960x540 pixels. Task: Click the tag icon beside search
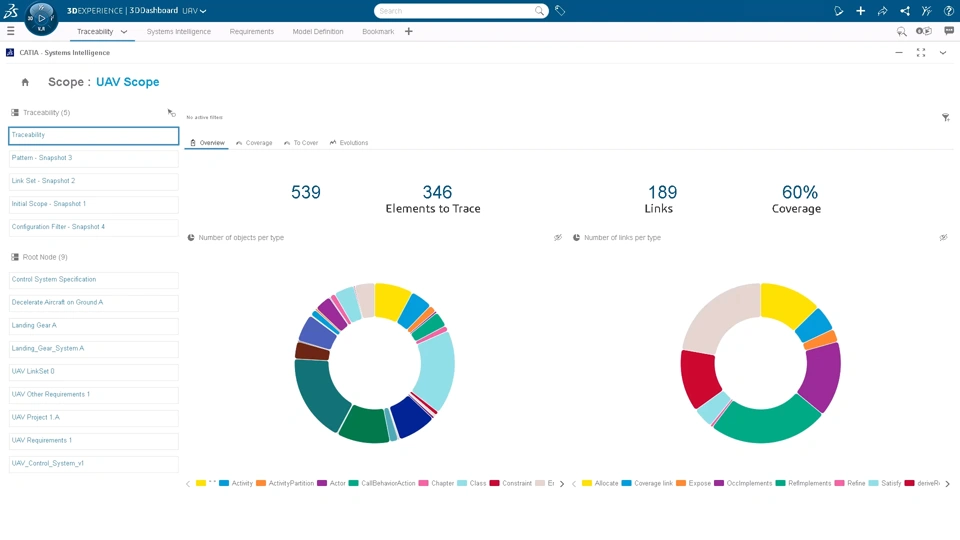[560, 10]
